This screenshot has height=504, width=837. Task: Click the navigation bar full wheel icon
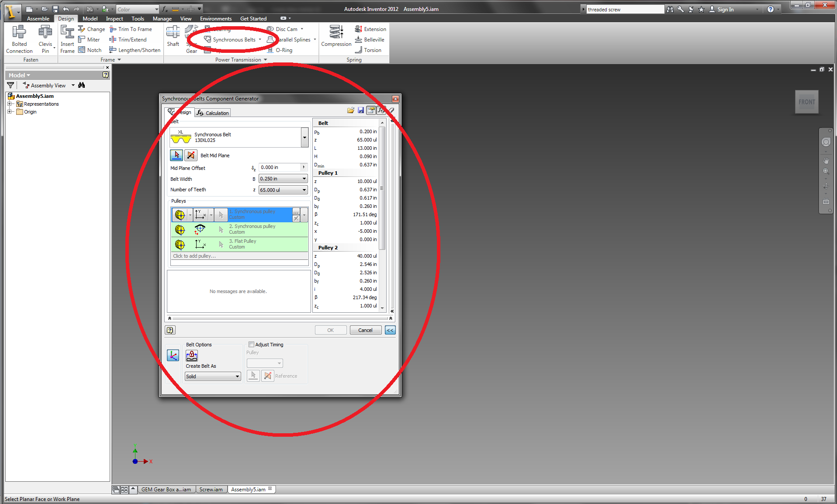pyautogui.click(x=826, y=142)
